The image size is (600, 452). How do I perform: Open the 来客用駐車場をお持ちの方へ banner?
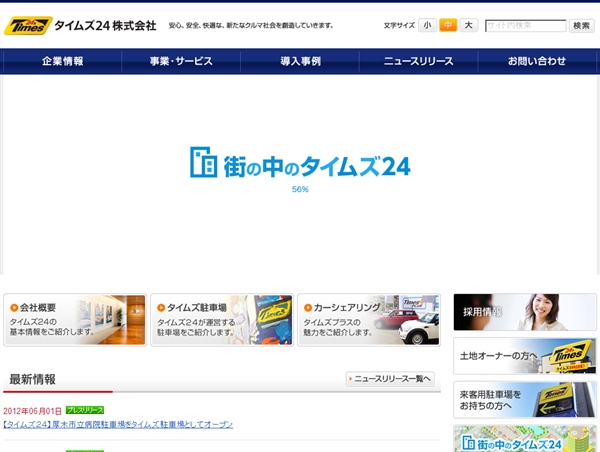pyautogui.click(x=525, y=400)
